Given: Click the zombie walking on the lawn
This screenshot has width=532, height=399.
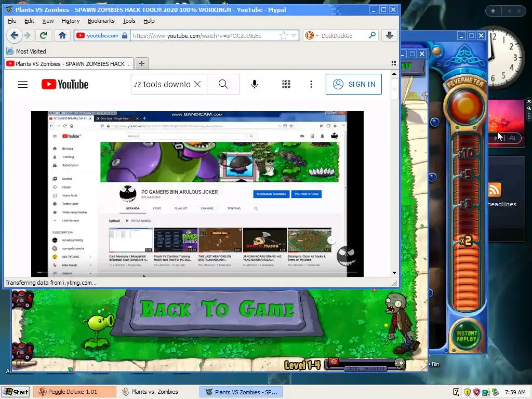Looking at the screenshot, I should (x=402, y=324).
